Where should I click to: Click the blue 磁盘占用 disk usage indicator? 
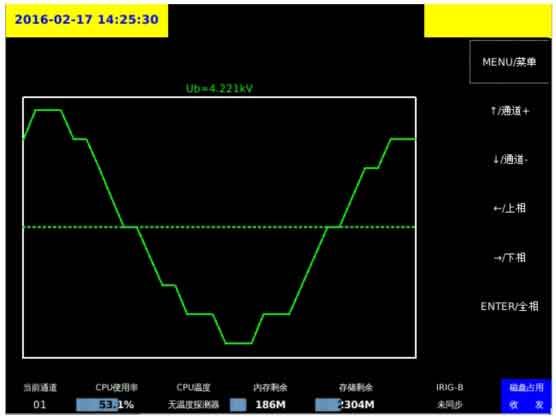pos(526,388)
